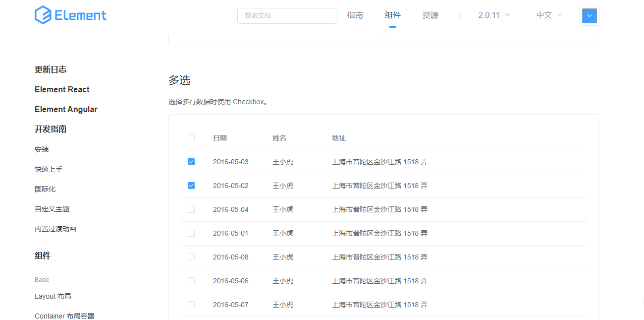The image size is (644, 320).
Task: Enable the checkbox for the 2016-05-08 row
Action: tap(191, 256)
